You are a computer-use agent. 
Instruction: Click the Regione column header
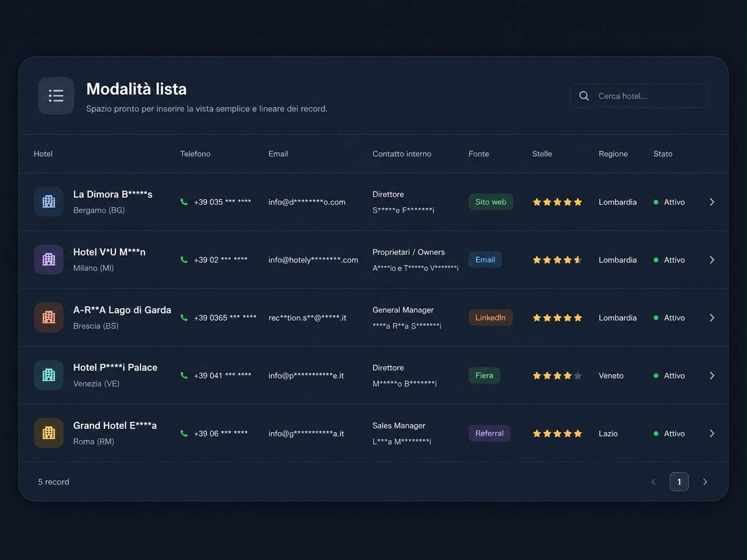[613, 154]
